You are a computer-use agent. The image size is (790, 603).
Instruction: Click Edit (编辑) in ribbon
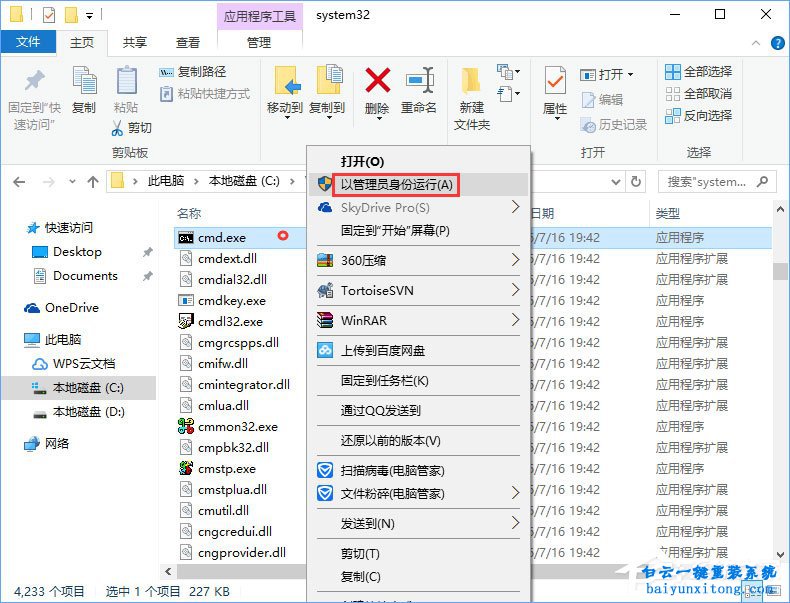(602, 100)
